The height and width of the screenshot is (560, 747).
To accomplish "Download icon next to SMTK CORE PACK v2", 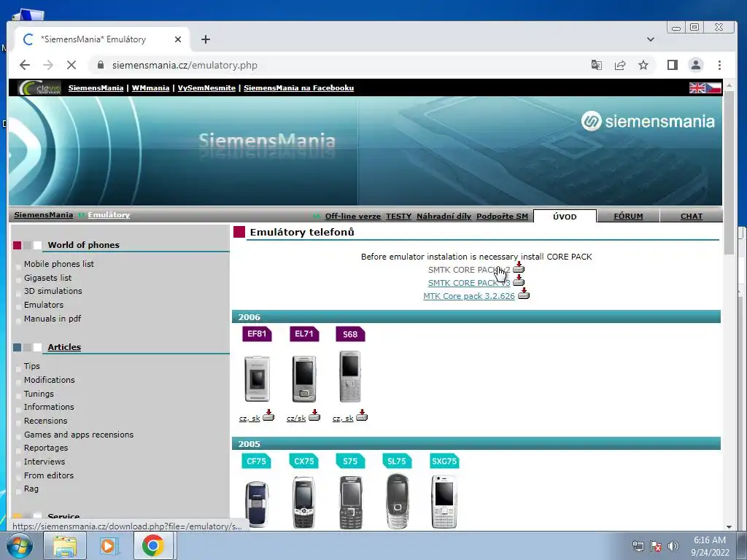I will tap(519, 268).
